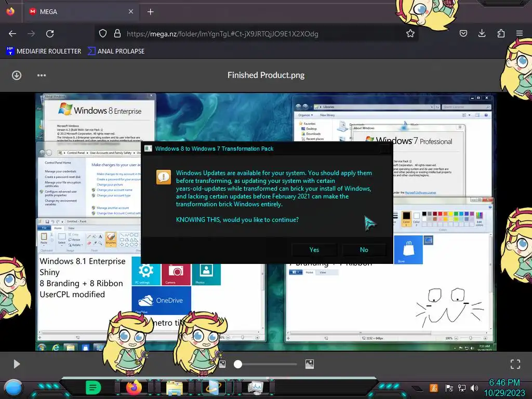The height and width of the screenshot is (399, 532).
Task: Show site security info via padlock
Action: [x=117, y=33]
